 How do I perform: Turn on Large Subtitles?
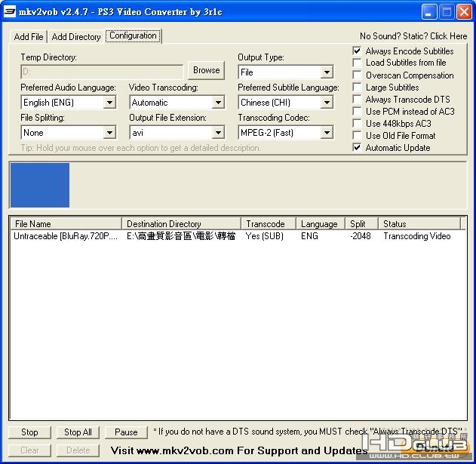pyautogui.click(x=357, y=88)
